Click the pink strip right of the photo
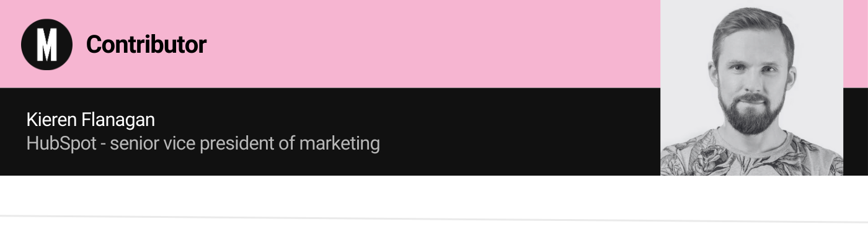 tap(856, 43)
